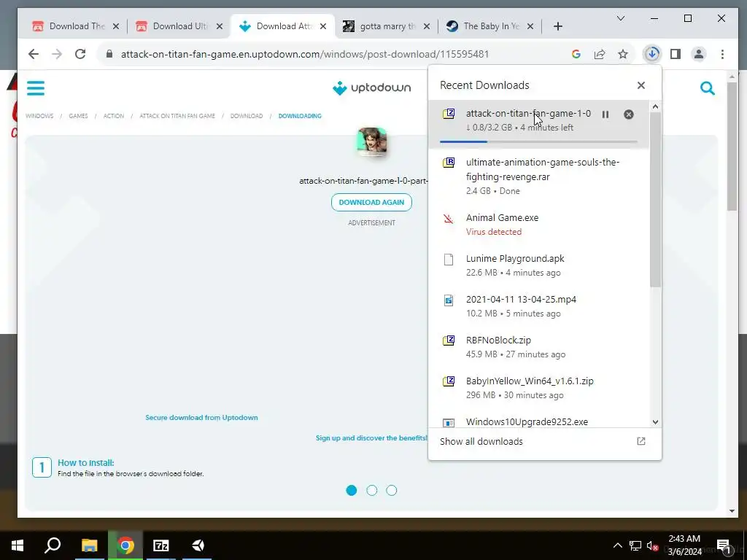Open the Uptodown hamburger menu

pyautogui.click(x=36, y=88)
